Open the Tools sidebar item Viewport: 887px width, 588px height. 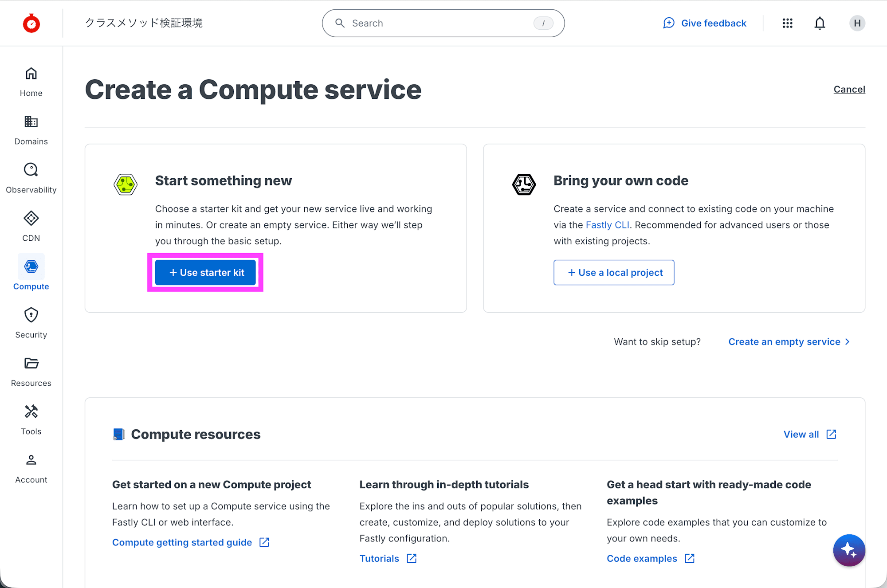coord(31,419)
